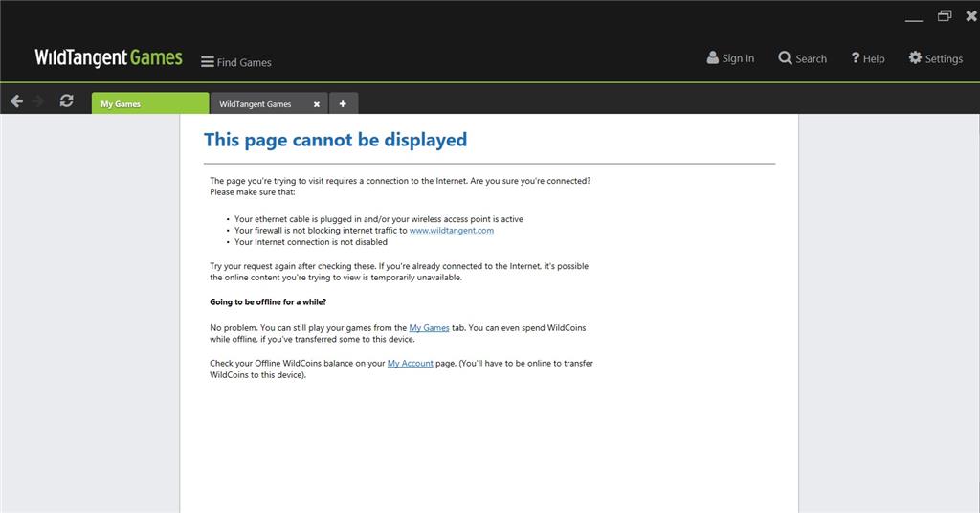Restore down the application window

point(945,16)
